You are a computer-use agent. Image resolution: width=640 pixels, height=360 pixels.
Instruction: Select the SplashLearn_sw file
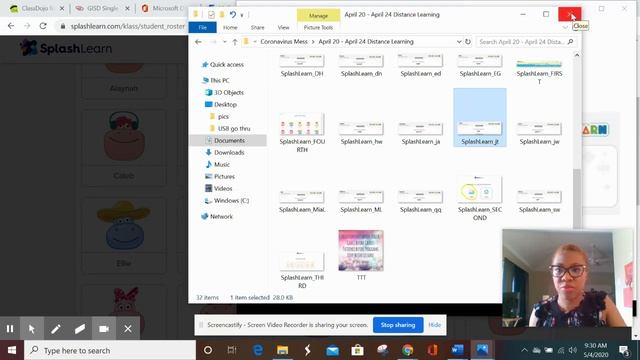pos(539,202)
